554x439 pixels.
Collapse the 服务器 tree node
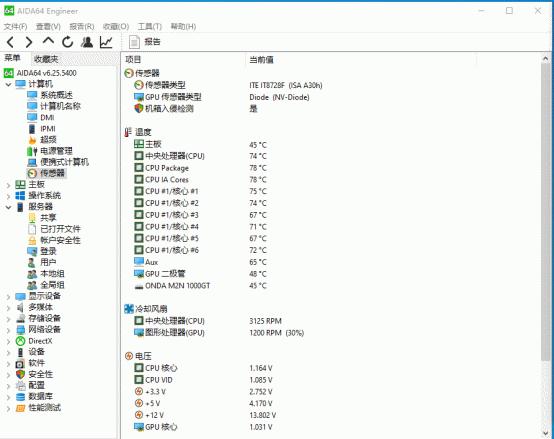tap(8, 207)
